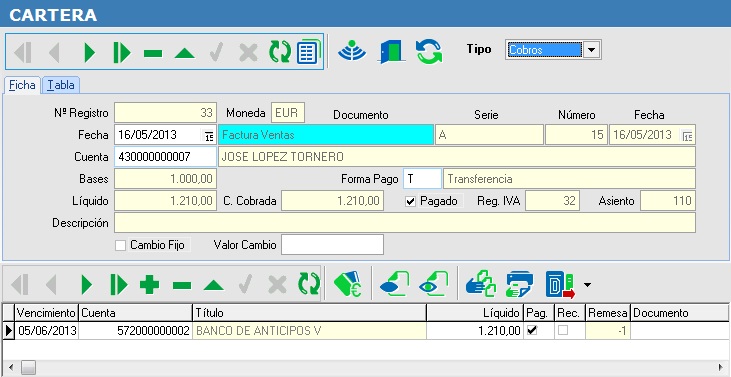
Task: Click the Título column header
Action: 309,313
